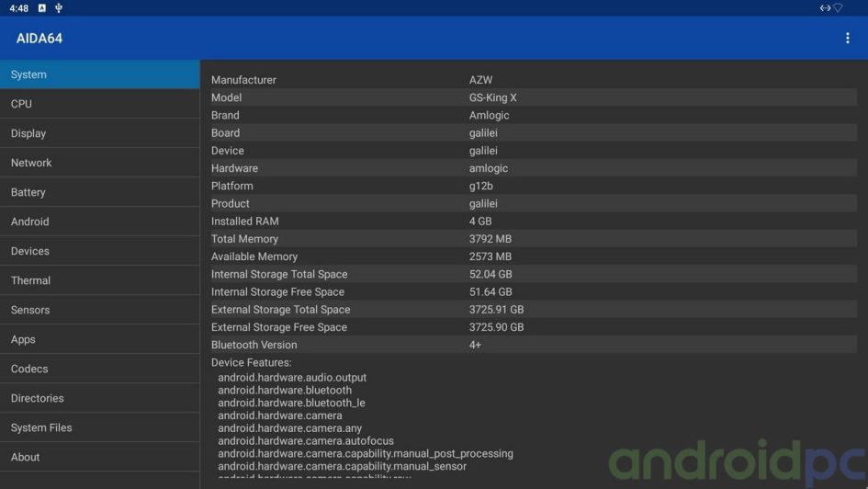868x489 pixels.
Task: Select the Total Memory 3792 MB row
Action: (534, 239)
